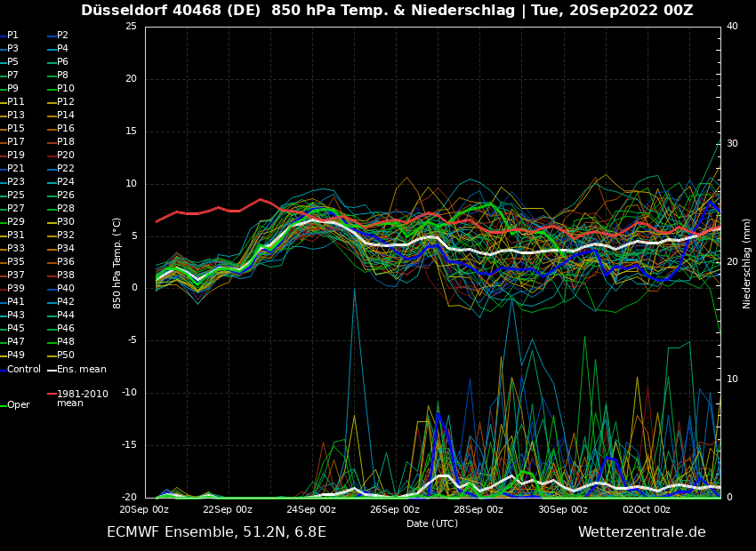Click the 02Oct 00z date tick label
The width and height of the screenshot is (756, 551).
coord(646,509)
